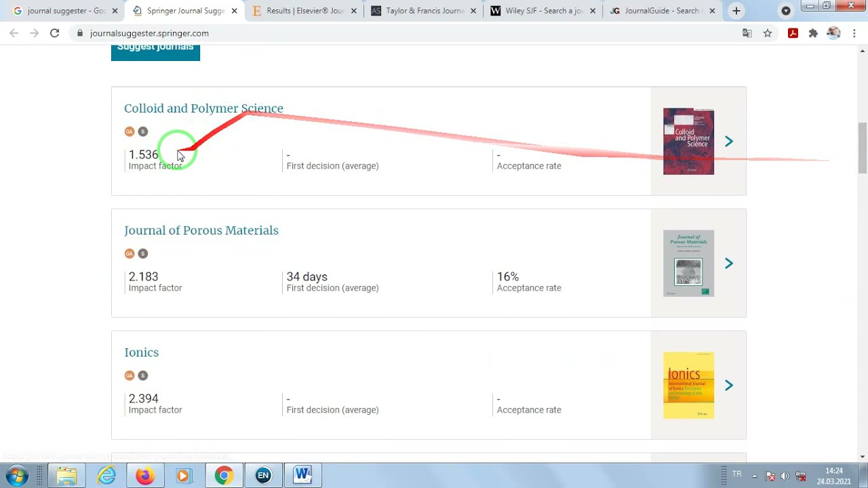Click the volume speaker tray icon
The image size is (868, 488).
[x=785, y=476]
